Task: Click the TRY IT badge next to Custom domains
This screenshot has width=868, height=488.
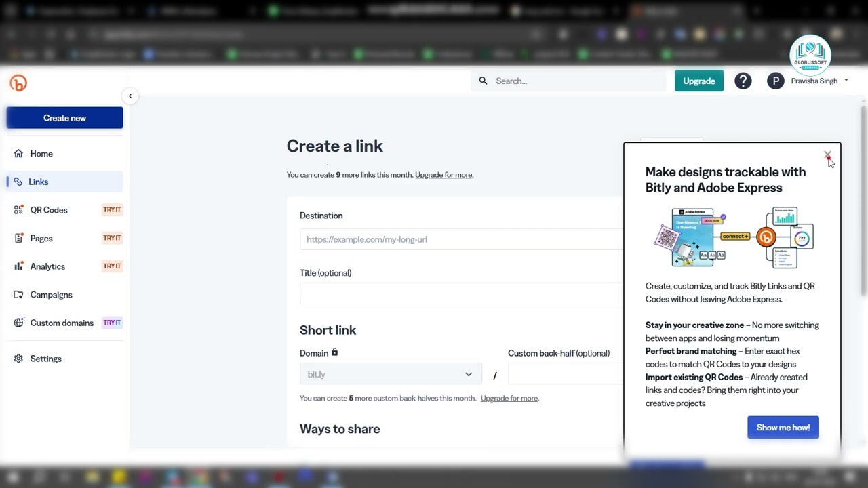Action: pos(112,323)
